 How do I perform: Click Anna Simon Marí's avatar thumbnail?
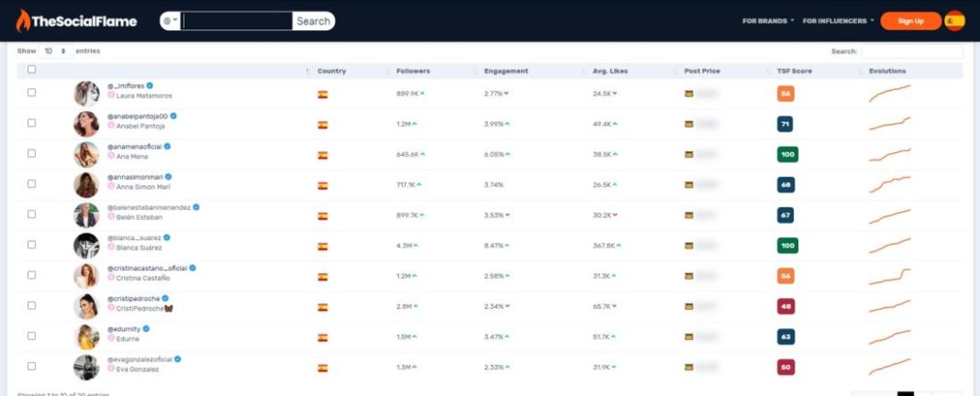point(86,185)
